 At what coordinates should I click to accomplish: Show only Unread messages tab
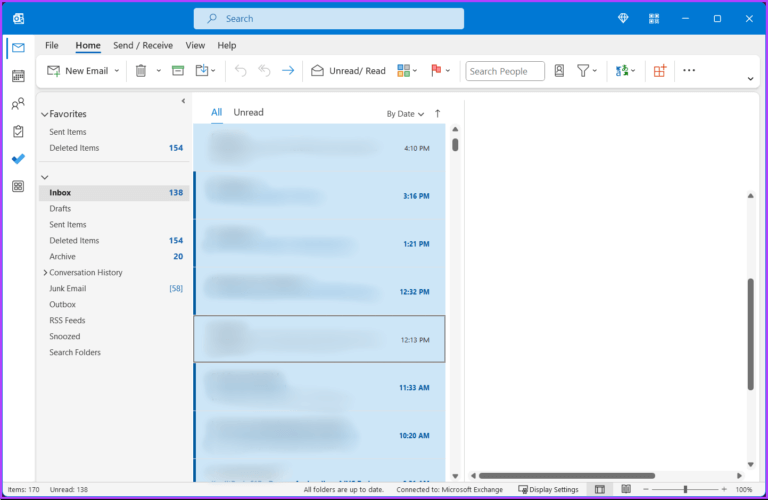pyautogui.click(x=248, y=112)
